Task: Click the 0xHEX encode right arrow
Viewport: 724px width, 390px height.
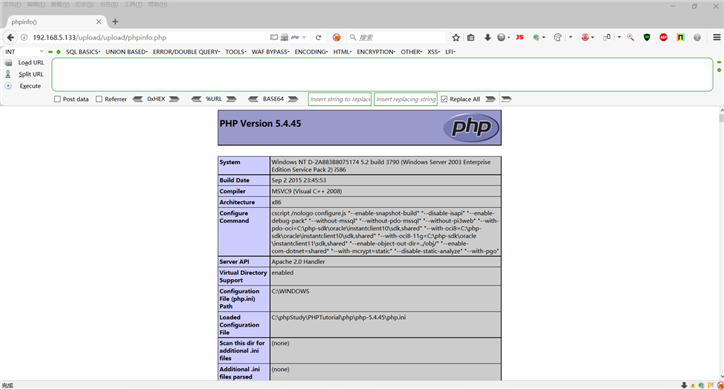Action: coord(174,99)
